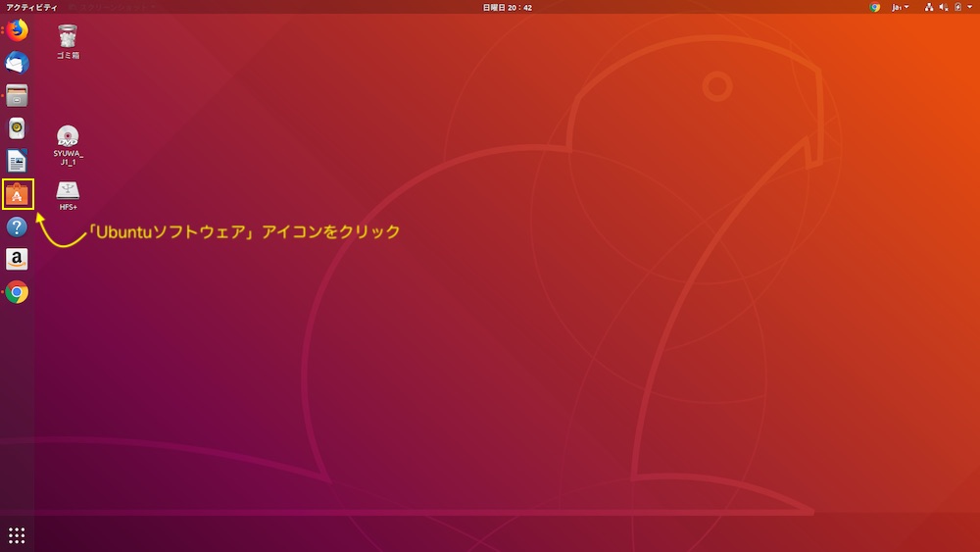Open LibreOffice Writer from the dock

17,161
